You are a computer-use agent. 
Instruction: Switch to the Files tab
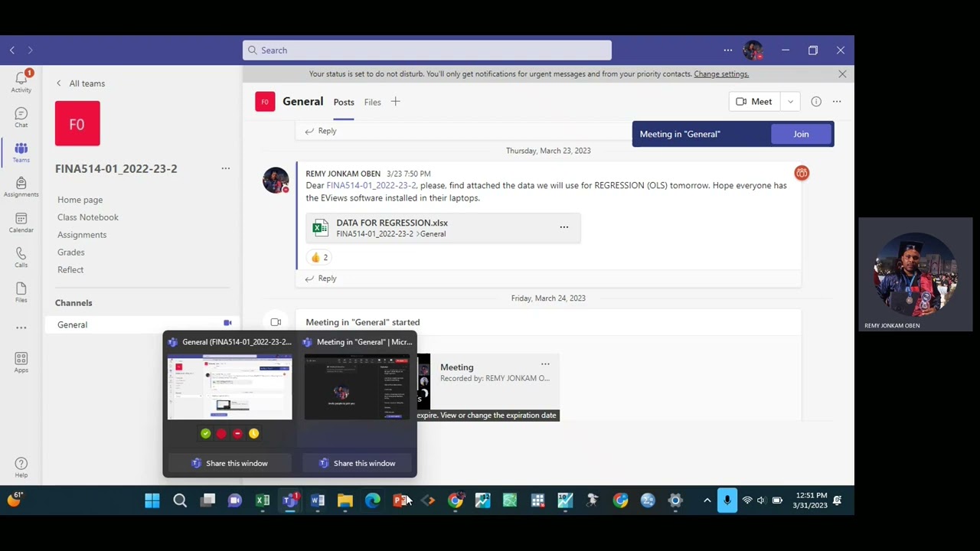pyautogui.click(x=372, y=103)
